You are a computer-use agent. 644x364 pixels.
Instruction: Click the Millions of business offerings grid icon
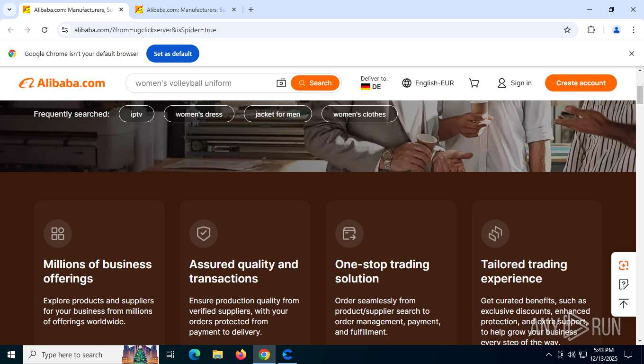point(58,234)
